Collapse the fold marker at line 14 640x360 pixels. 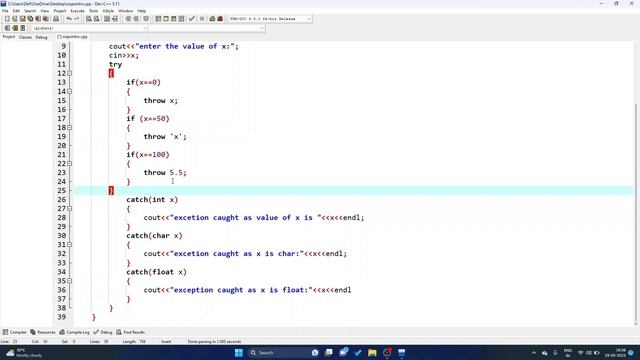pos(69,91)
